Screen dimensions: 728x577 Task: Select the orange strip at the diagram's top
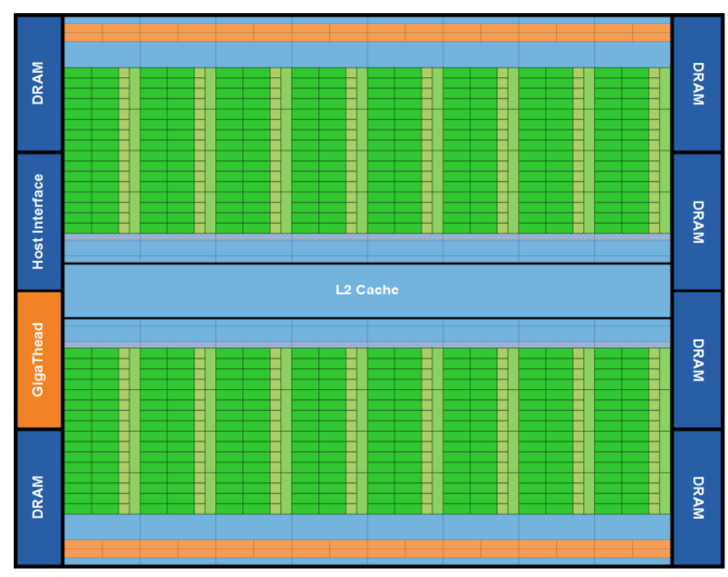367,32
